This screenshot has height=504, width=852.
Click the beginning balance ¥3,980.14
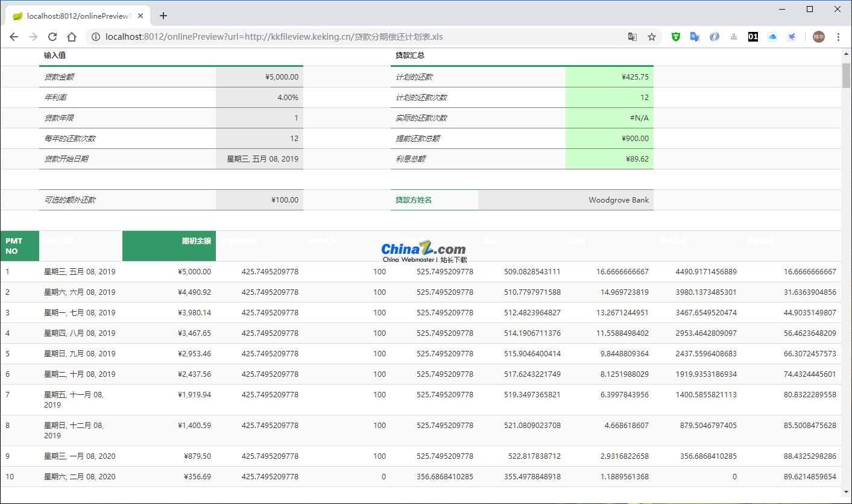pyautogui.click(x=195, y=313)
